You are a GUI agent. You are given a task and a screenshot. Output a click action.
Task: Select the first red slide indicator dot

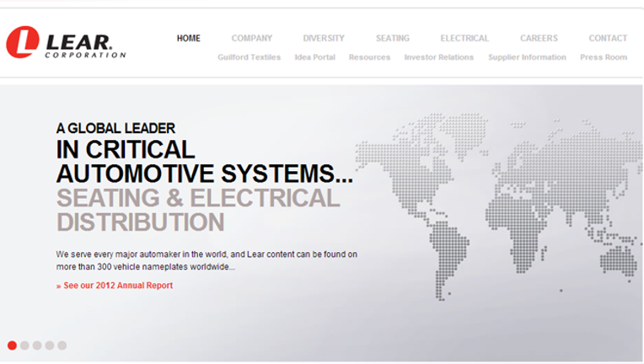click(13, 345)
